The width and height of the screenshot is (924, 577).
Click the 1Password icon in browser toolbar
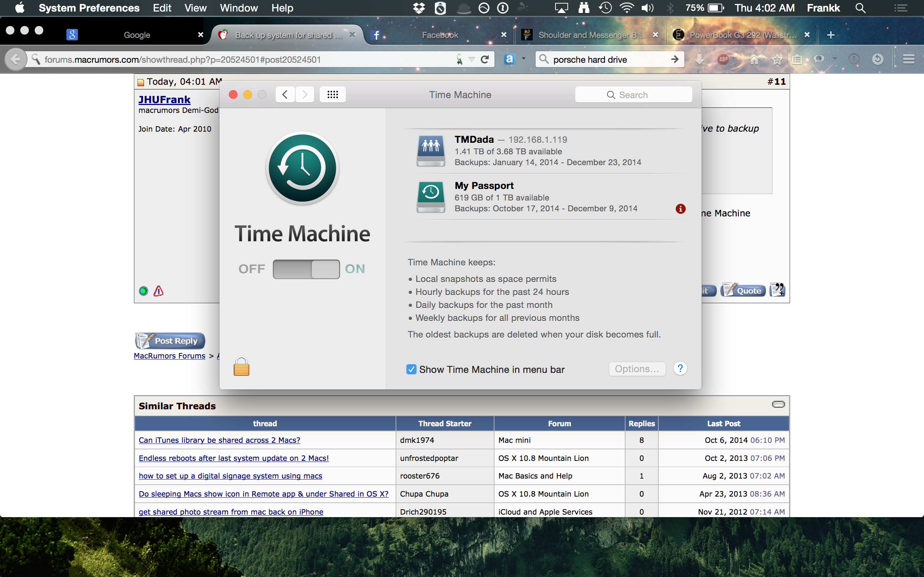(854, 59)
